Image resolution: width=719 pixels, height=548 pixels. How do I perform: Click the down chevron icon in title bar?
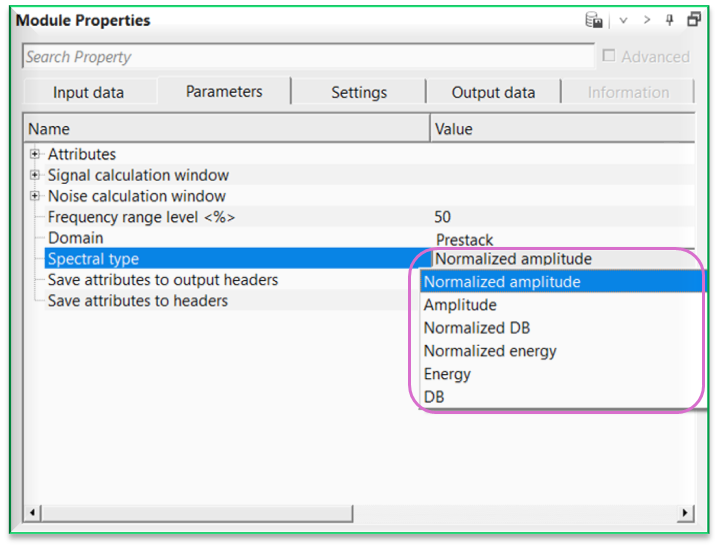click(x=623, y=20)
